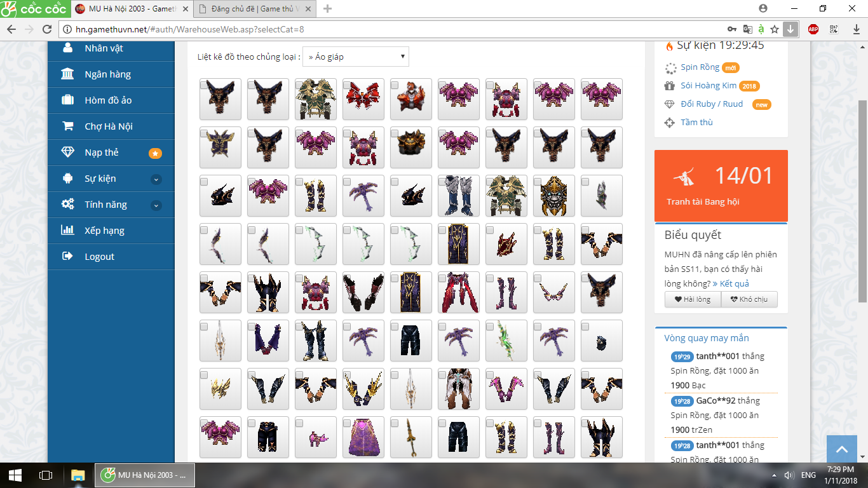Viewport: 868px width, 488px height.
Task: Open the ABP adblock extension icon
Action: coord(813,29)
